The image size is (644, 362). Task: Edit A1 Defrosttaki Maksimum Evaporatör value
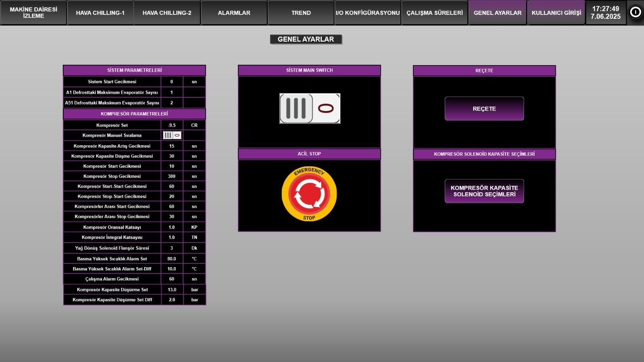(172, 93)
